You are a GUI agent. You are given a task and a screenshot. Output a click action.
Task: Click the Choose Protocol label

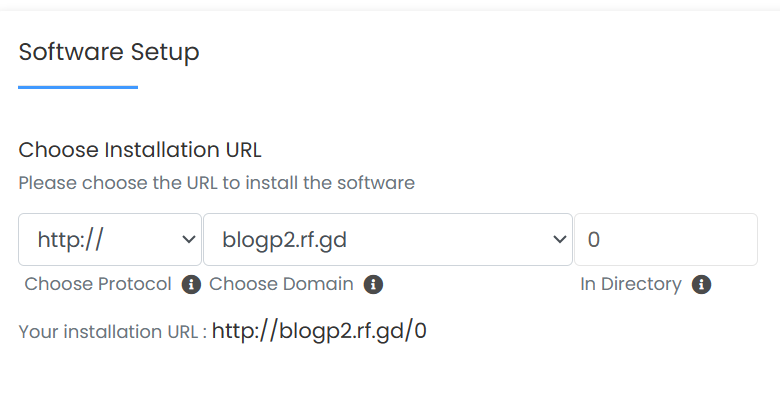click(x=98, y=284)
